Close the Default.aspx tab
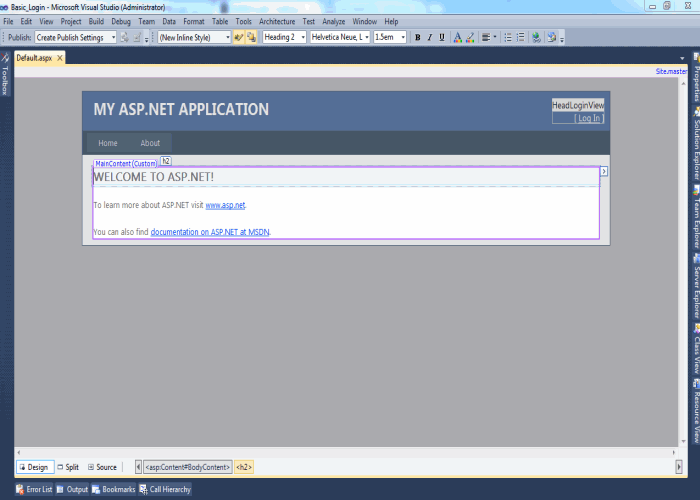700x500 pixels. 59,58
